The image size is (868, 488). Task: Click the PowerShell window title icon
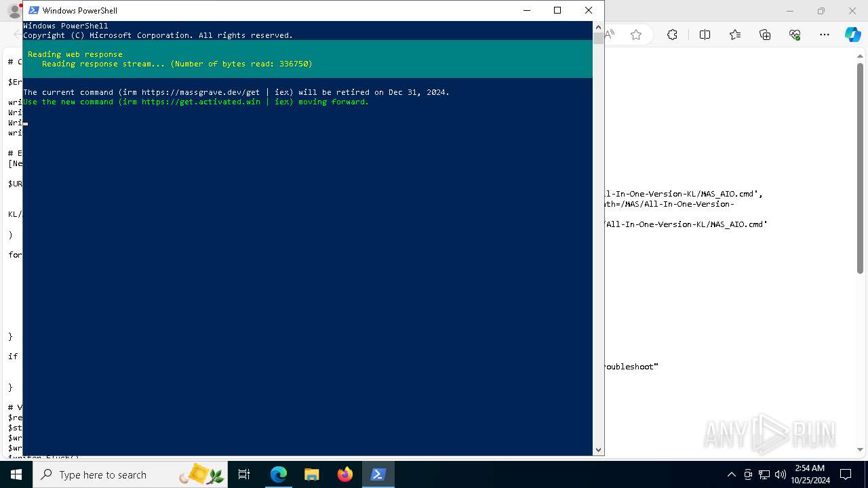coord(33,10)
